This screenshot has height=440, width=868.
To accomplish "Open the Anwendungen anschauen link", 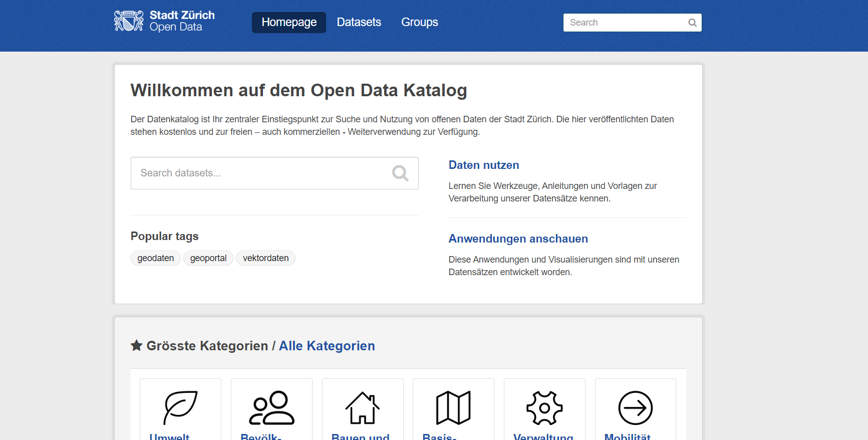I will click(518, 239).
